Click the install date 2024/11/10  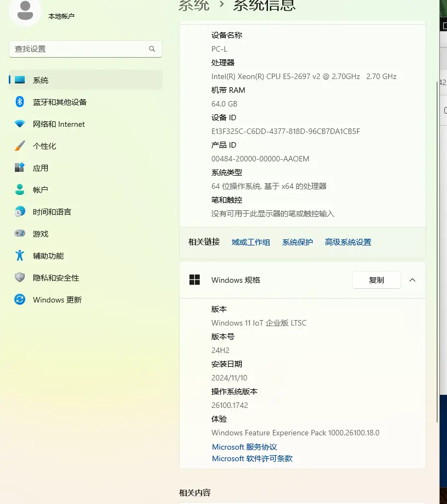click(x=230, y=378)
